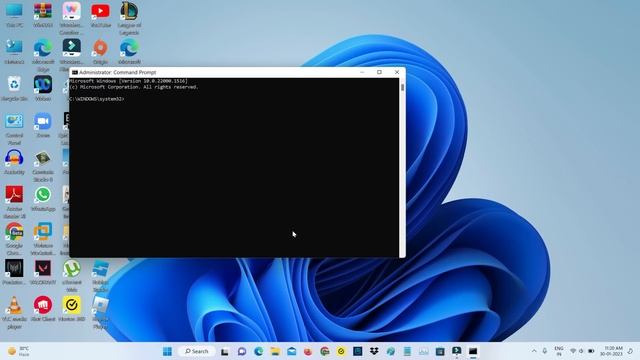Launch the Riot Client desktop shortcut
This screenshot has height=360, width=640.
pyautogui.click(x=43, y=309)
